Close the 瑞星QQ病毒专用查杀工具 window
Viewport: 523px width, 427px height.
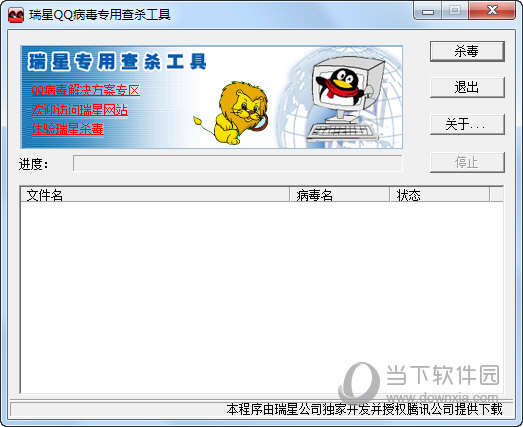(492, 11)
